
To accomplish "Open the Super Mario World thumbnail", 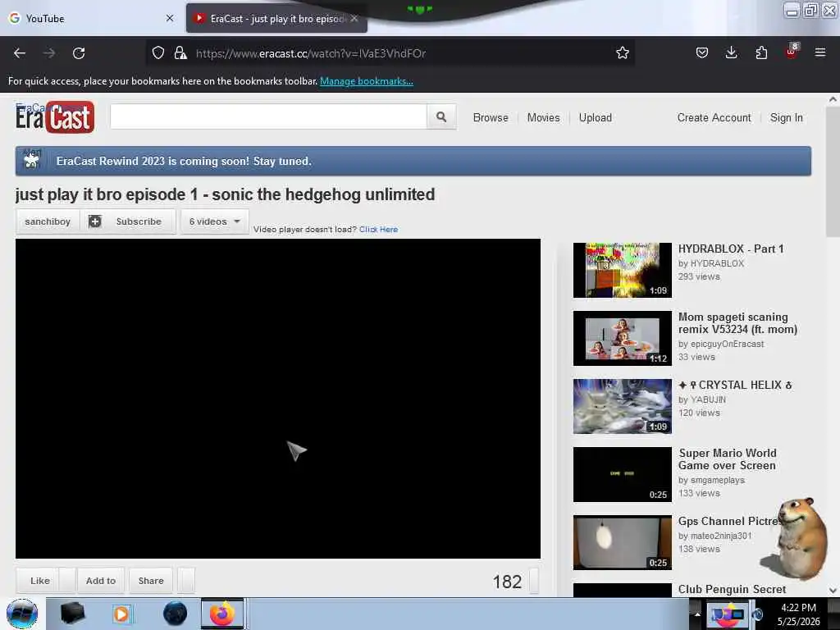I will 622,474.
